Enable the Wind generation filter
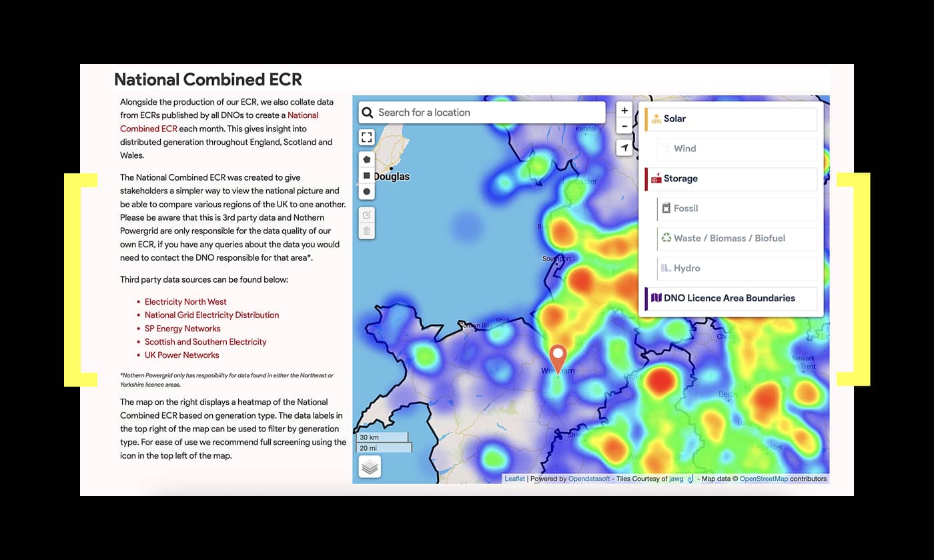The height and width of the screenshot is (560, 934). tap(737, 149)
